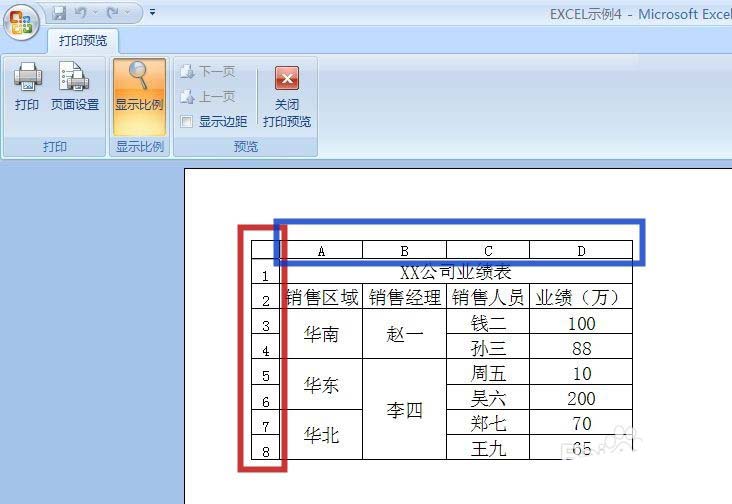Go to 上一页 previous page
Screen dimensions: 732x504
(x=208, y=97)
